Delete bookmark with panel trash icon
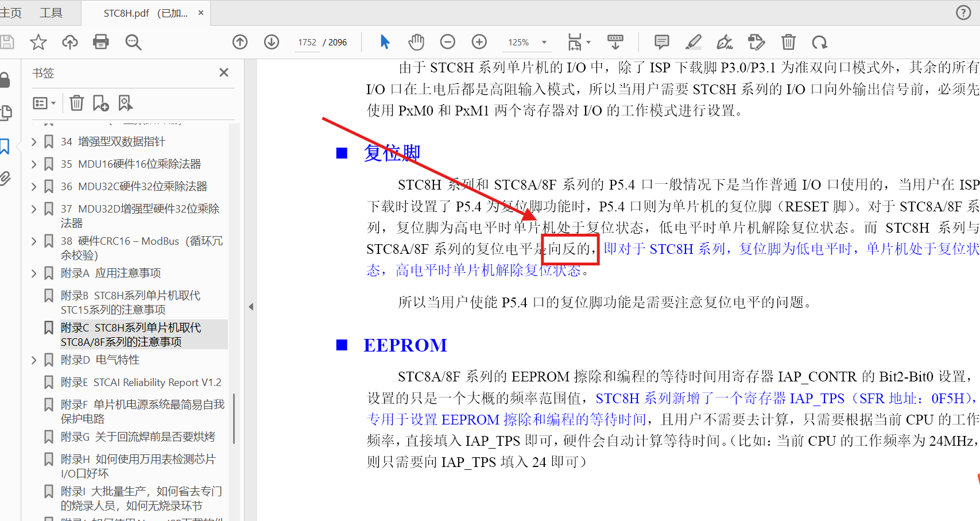Image resolution: width=980 pixels, height=521 pixels. [x=76, y=103]
